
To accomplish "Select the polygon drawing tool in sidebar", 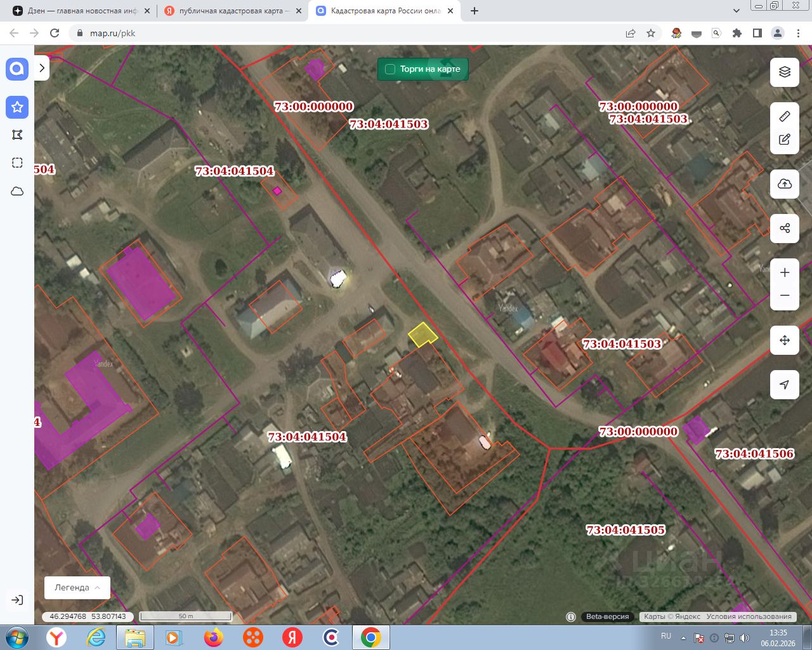I will (17, 135).
